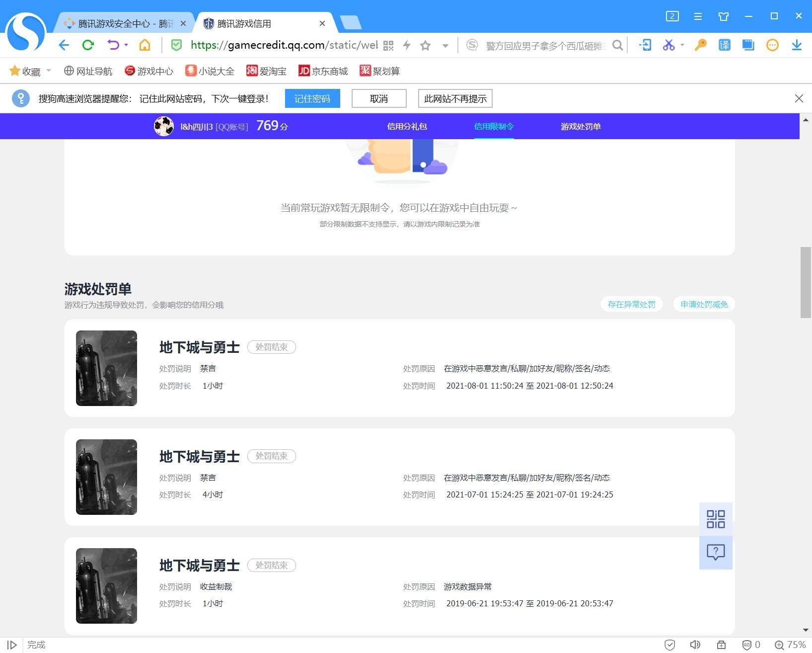Click game thumbnail of 收益制裁 penalty
The height and width of the screenshot is (653, 812).
(x=106, y=586)
